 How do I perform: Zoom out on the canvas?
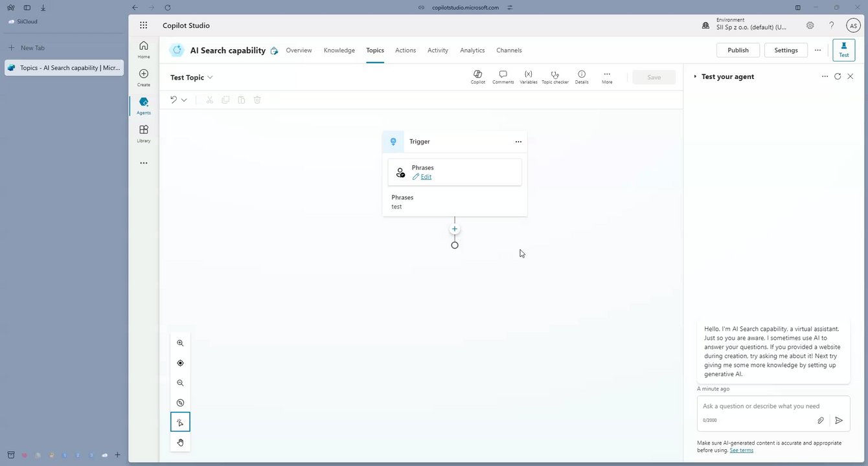tap(180, 383)
